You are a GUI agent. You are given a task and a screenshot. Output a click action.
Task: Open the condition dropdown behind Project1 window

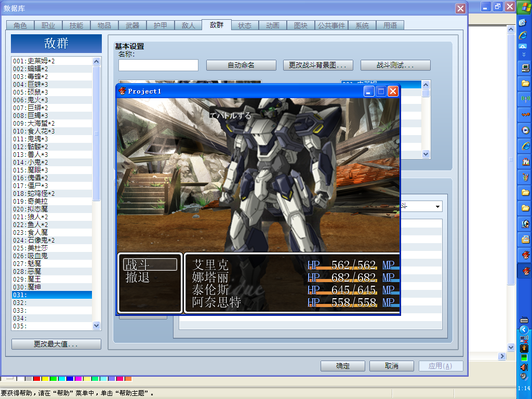point(437,206)
